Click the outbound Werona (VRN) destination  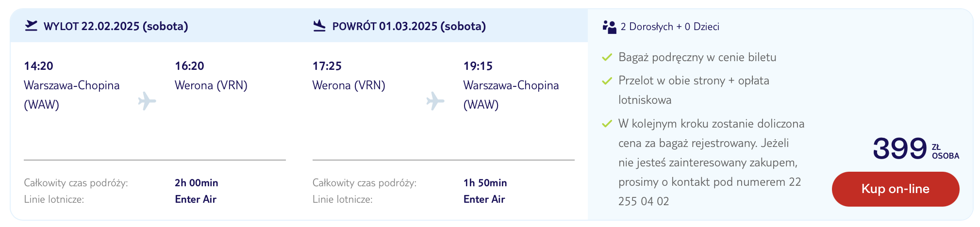tap(211, 85)
